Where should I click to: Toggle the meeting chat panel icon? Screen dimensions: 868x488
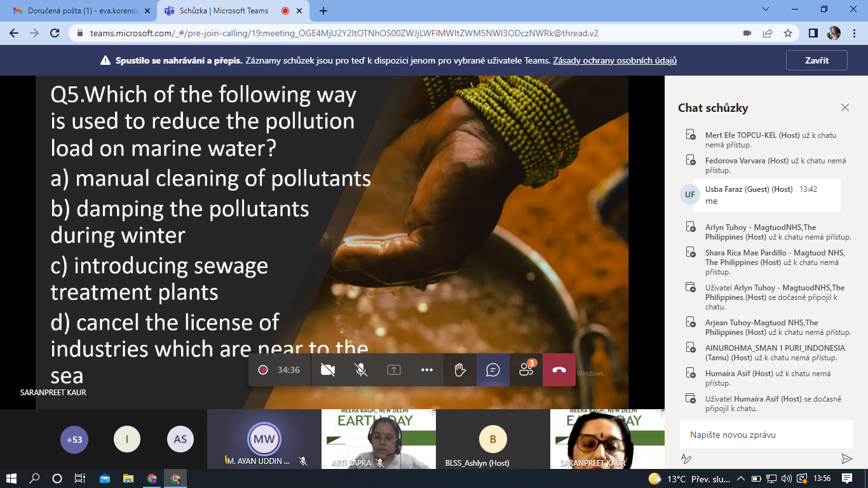pyautogui.click(x=493, y=370)
